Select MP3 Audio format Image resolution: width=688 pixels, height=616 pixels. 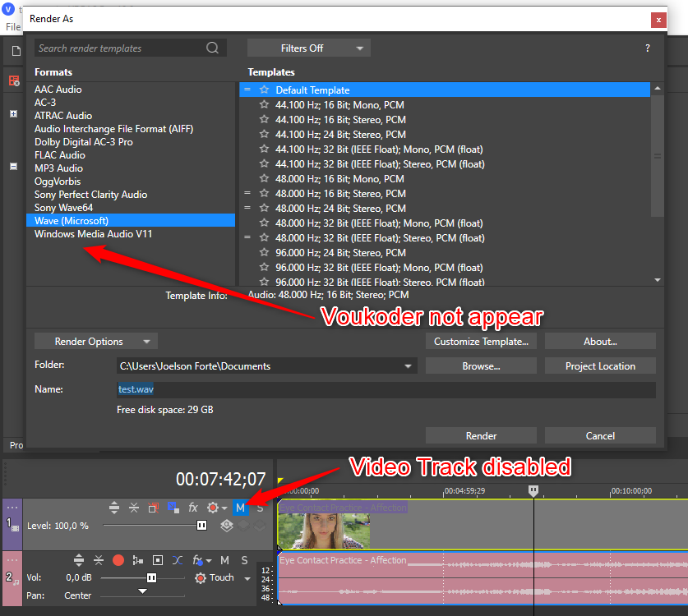point(58,168)
